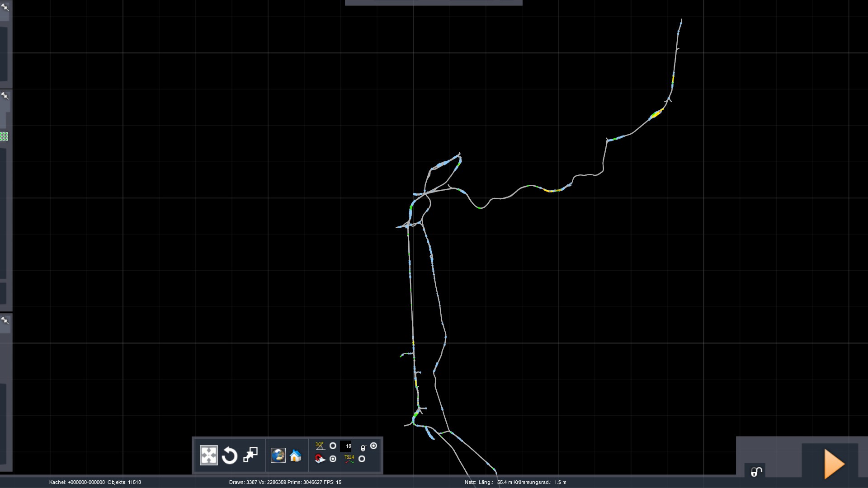This screenshot has width=868, height=488.
Task: Click the house home icon
Action: 296,455
